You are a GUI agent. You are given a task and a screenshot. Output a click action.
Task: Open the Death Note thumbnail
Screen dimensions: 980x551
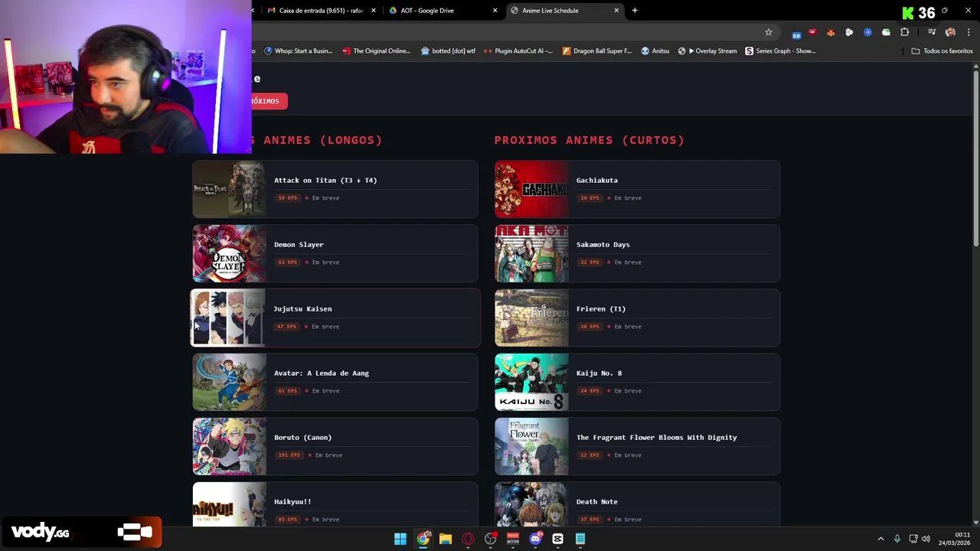[x=531, y=504]
